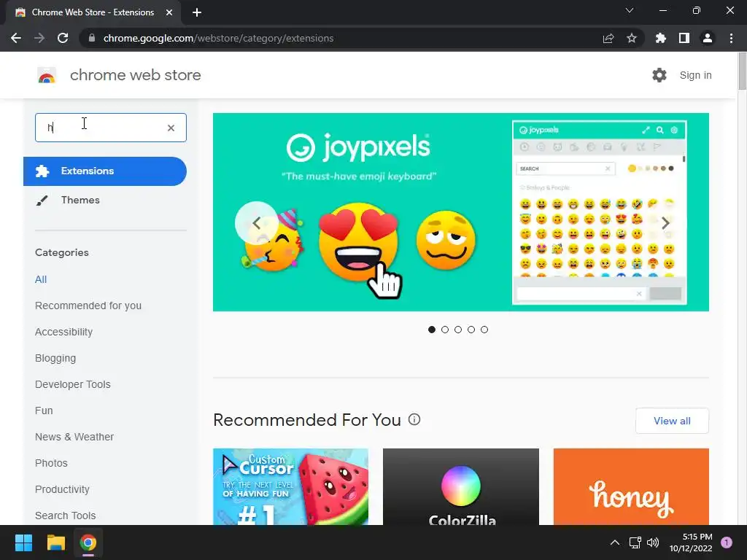
Task: Open the Accessibility category
Action: (64, 332)
